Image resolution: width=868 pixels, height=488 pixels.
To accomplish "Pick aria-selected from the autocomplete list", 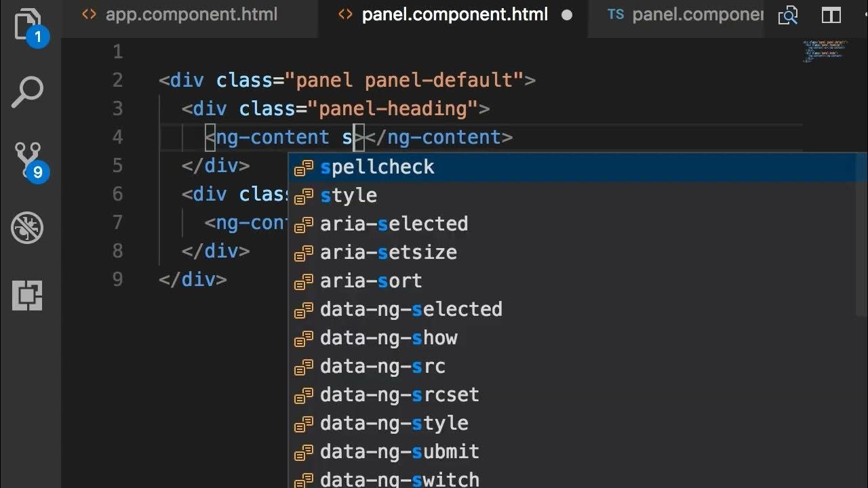I will 394,224.
